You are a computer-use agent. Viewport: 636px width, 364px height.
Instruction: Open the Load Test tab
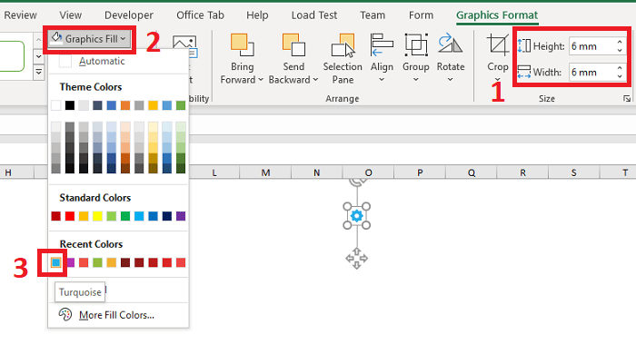pos(314,15)
